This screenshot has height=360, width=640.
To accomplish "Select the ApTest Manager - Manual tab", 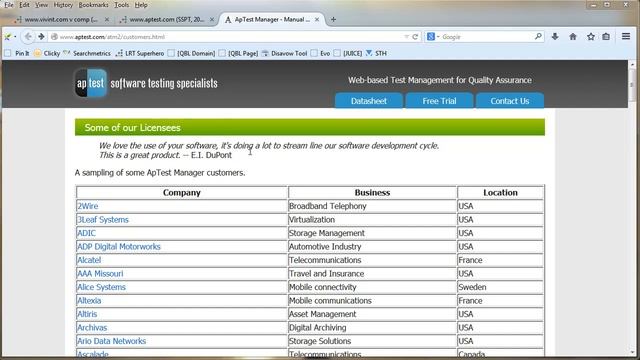I will [271, 19].
